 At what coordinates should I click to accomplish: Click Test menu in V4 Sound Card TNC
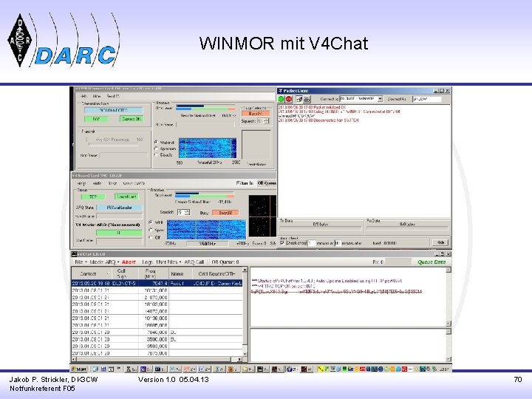click(x=112, y=183)
